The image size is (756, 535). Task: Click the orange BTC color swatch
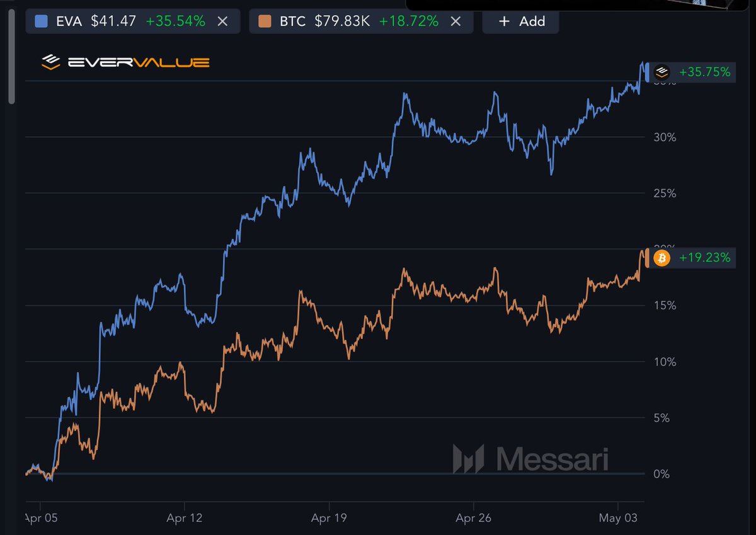(265, 21)
